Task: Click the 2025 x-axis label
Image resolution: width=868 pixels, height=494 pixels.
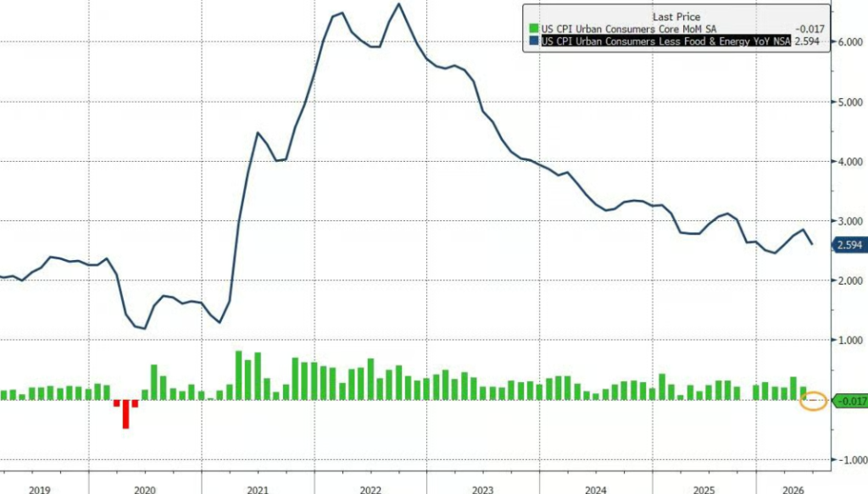Action: point(704,490)
